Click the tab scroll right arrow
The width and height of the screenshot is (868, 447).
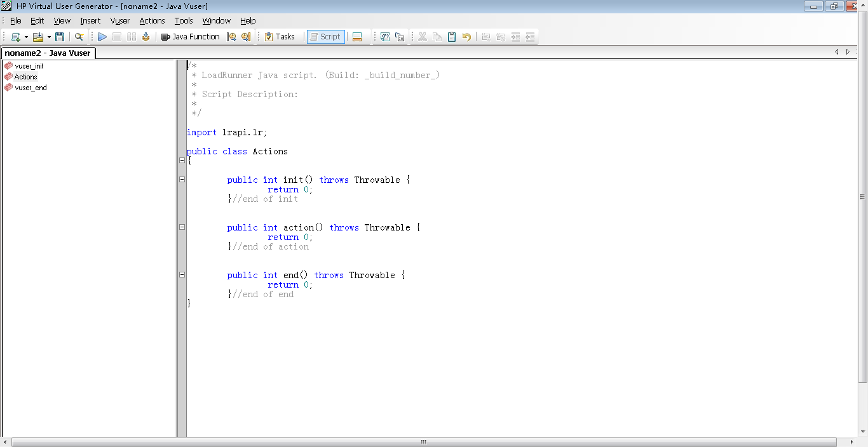[848, 52]
